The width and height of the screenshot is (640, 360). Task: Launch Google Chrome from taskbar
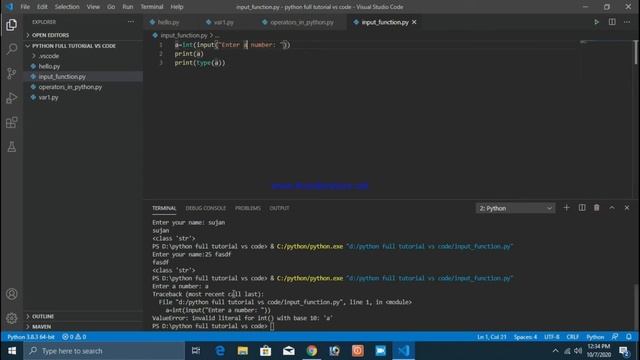point(311,351)
